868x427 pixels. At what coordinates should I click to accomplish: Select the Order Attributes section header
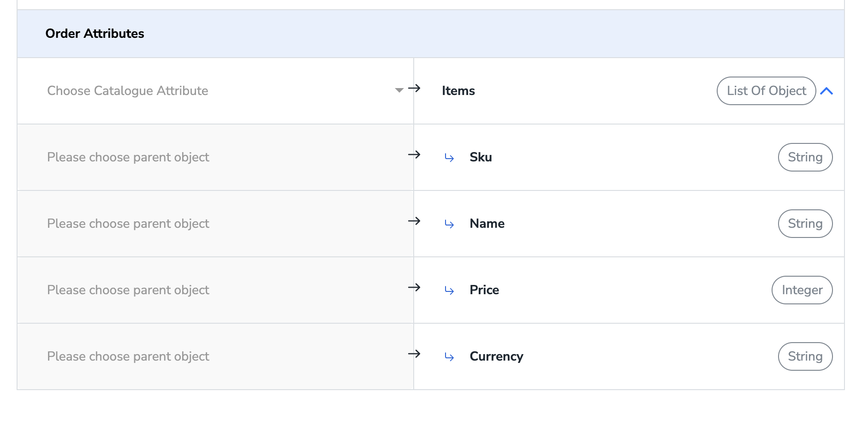pos(95,34)
